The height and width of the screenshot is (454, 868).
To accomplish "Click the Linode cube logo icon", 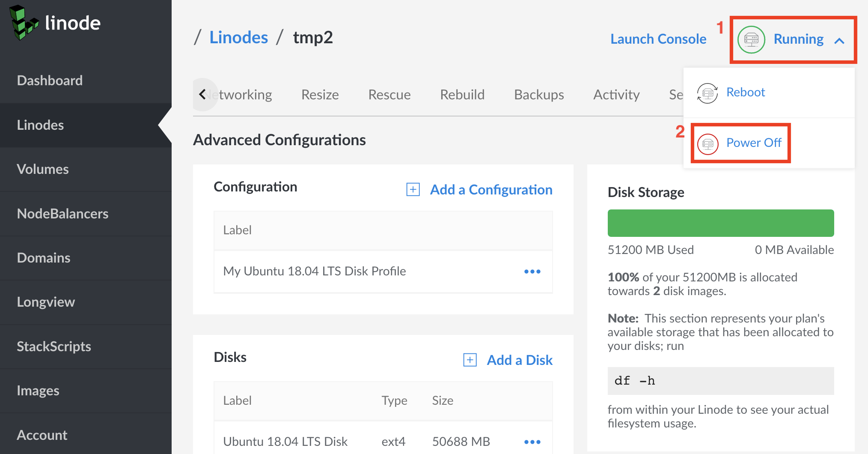I will click(x=24, y=22).
